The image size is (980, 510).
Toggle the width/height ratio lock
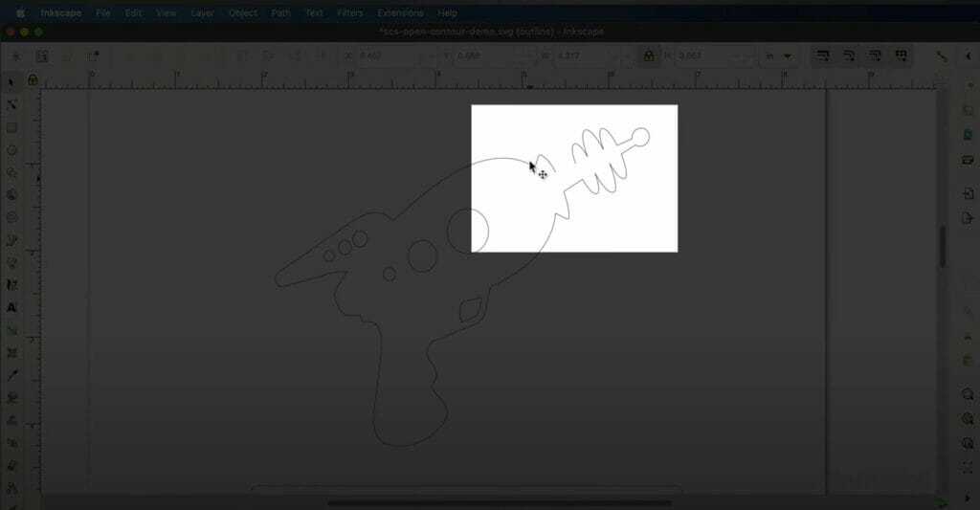(649, 56)
